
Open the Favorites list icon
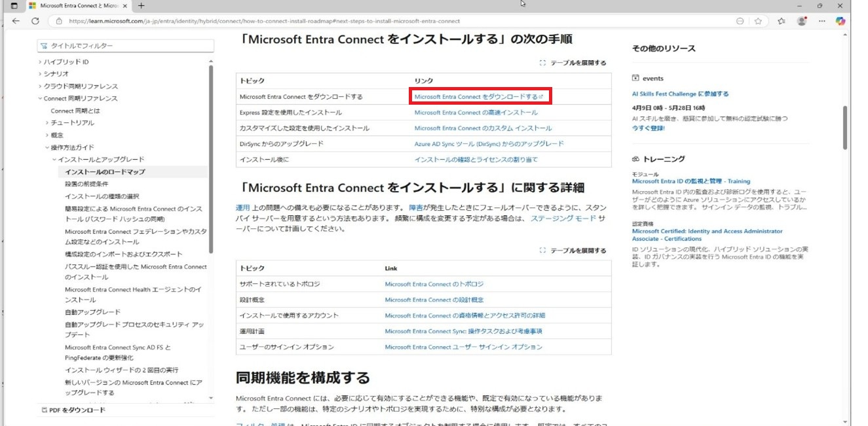(x=782, y=21)
